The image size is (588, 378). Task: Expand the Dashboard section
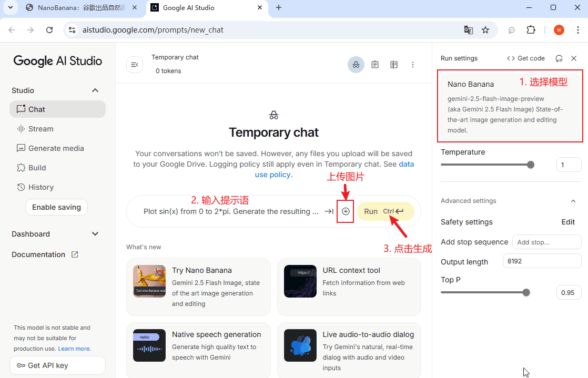95,234
